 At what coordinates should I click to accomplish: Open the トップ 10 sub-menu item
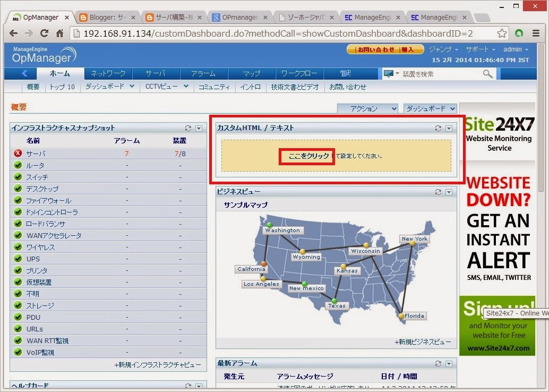(62, 87)
